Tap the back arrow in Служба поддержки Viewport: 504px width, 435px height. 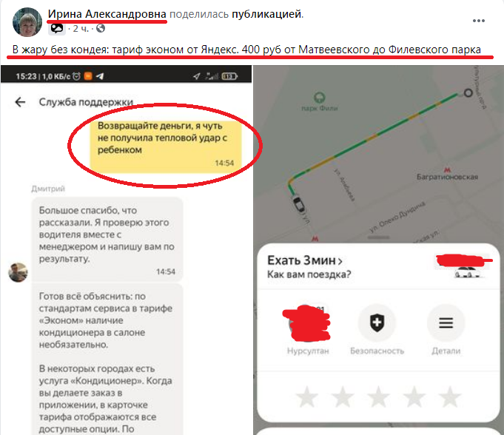(x=20, y=102)
